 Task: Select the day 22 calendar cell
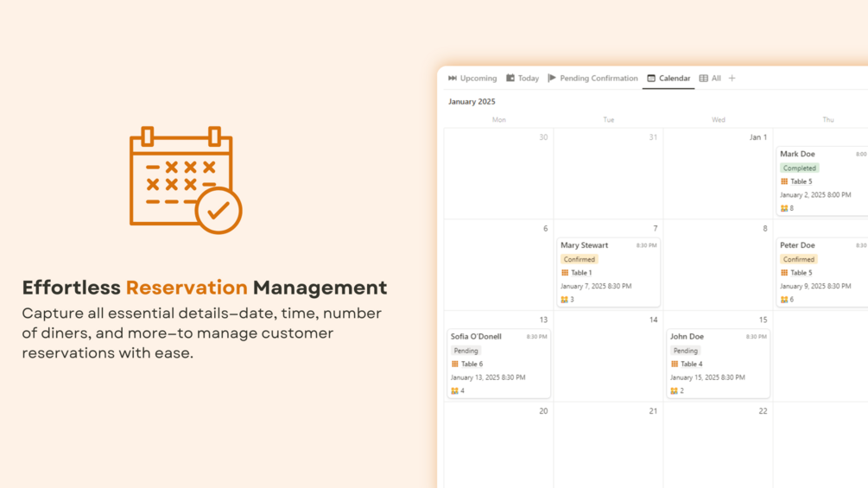click(x=718, y=446)
